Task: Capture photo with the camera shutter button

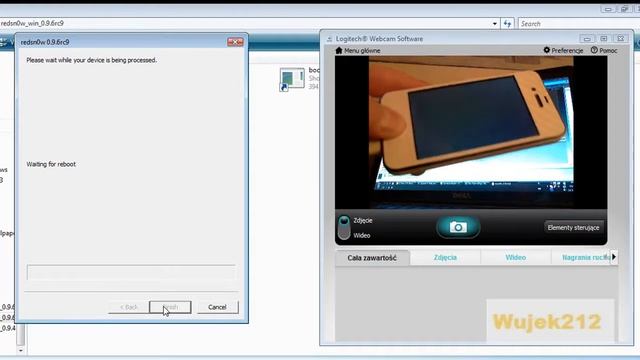Action: click(458, 227)
